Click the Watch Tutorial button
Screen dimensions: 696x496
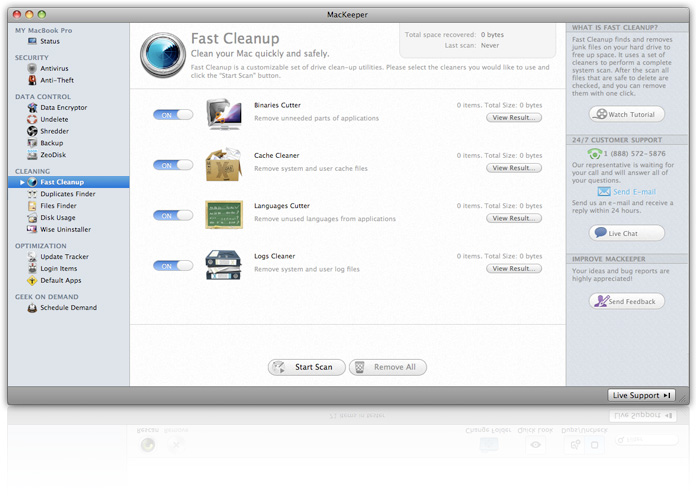coord(627,115)
